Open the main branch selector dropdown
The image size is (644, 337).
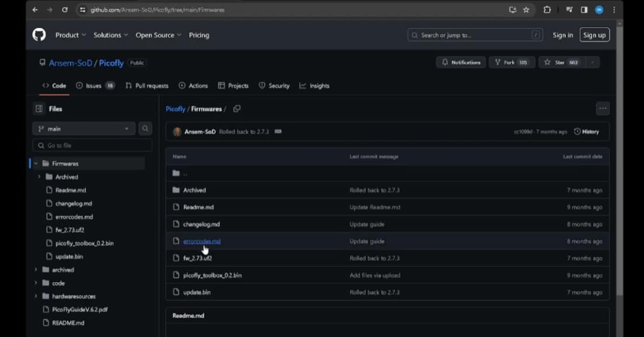click(x=84, y=129)
